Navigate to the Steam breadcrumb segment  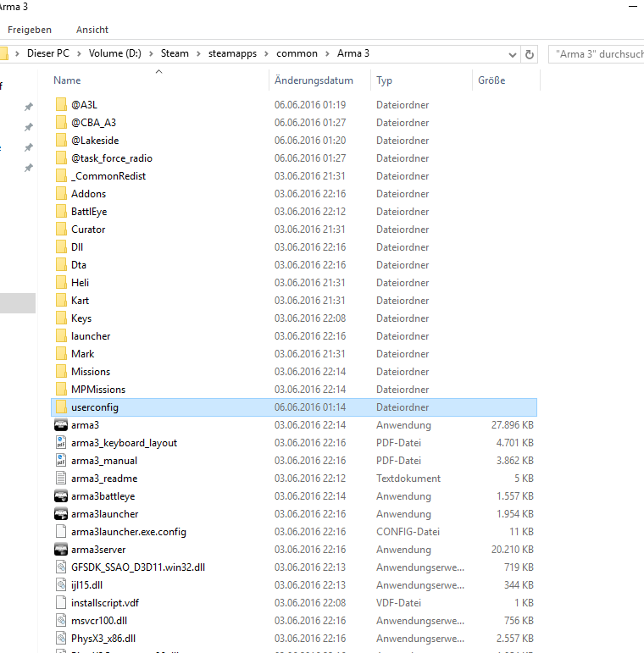coord(175,53)
